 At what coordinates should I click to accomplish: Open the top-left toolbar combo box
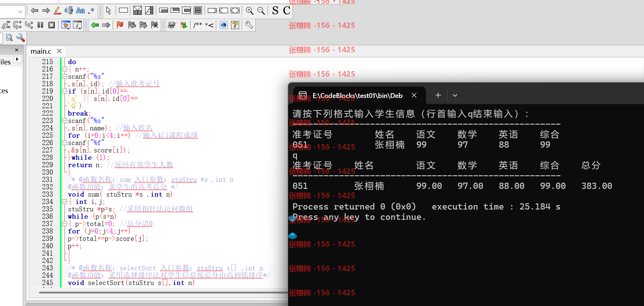12,11
